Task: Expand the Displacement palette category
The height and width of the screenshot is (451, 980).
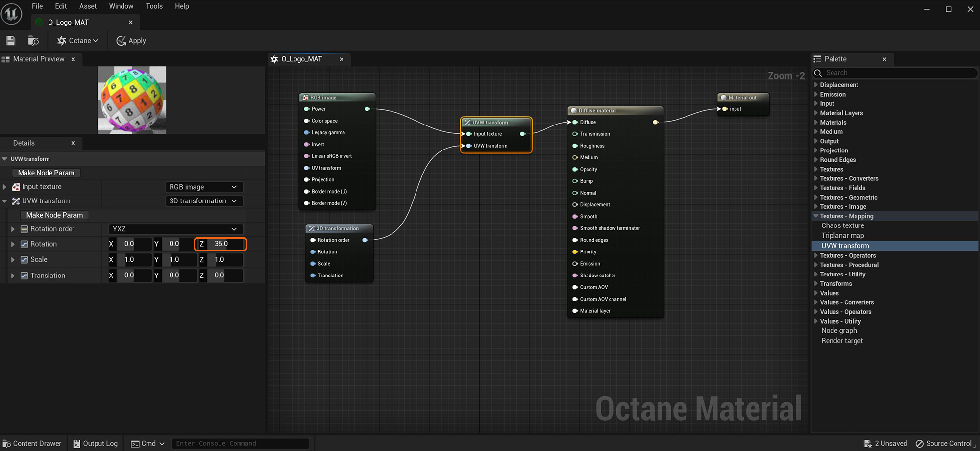Action: 816,85
